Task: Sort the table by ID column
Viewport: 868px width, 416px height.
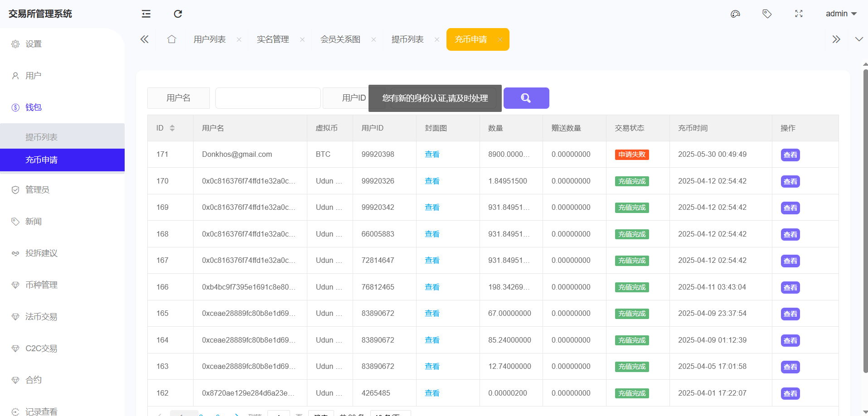Action: [172, 128]
